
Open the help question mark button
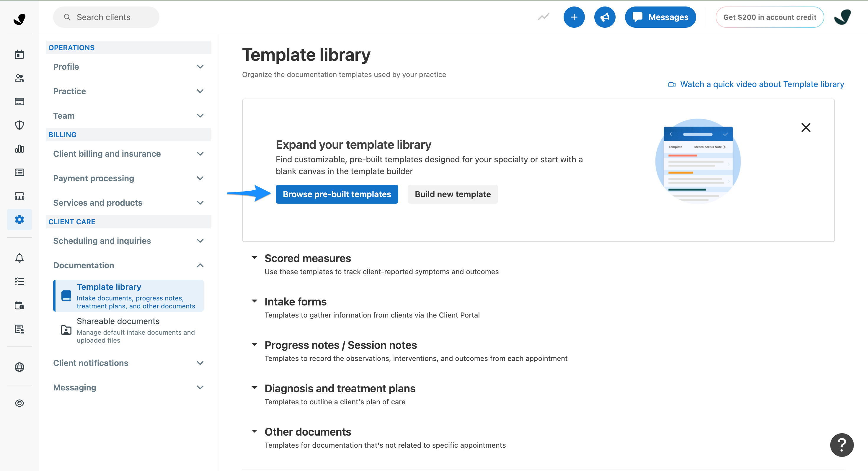pyautogui.click(x=841, y=445)
